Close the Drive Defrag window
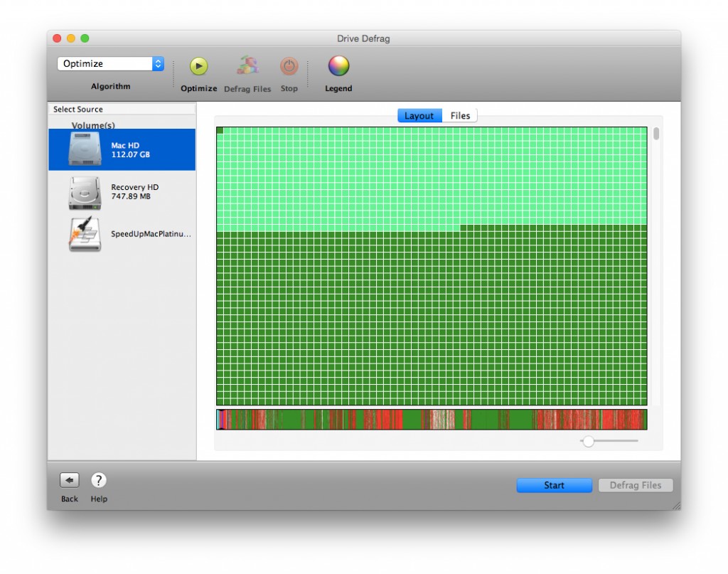The height and width of the screenshot is (574, 728). 57,38
